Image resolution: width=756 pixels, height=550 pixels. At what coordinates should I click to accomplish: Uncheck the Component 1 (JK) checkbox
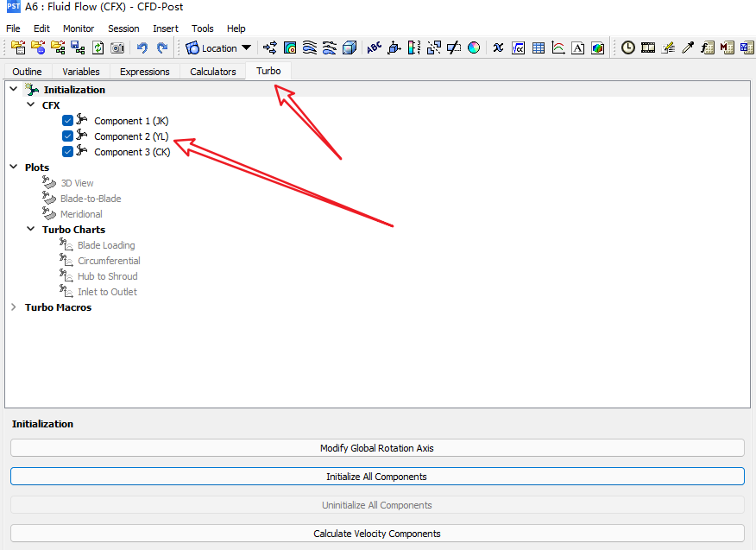click(67, 121)
